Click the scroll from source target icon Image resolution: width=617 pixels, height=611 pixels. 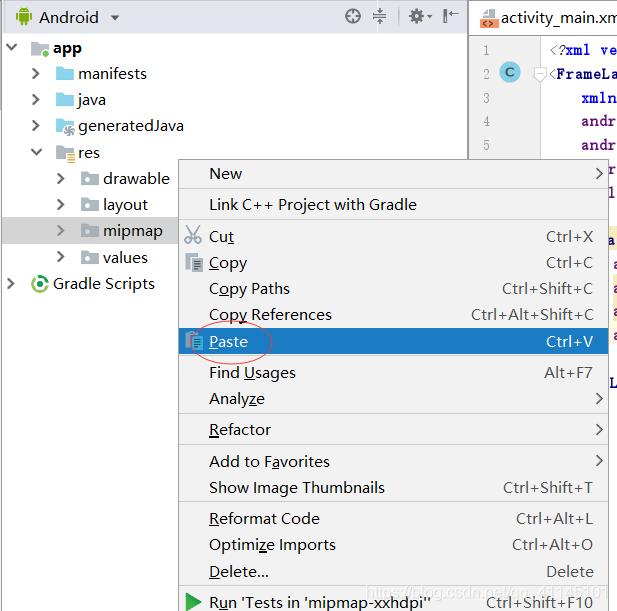pyautogui.click(x=353, y=17)
